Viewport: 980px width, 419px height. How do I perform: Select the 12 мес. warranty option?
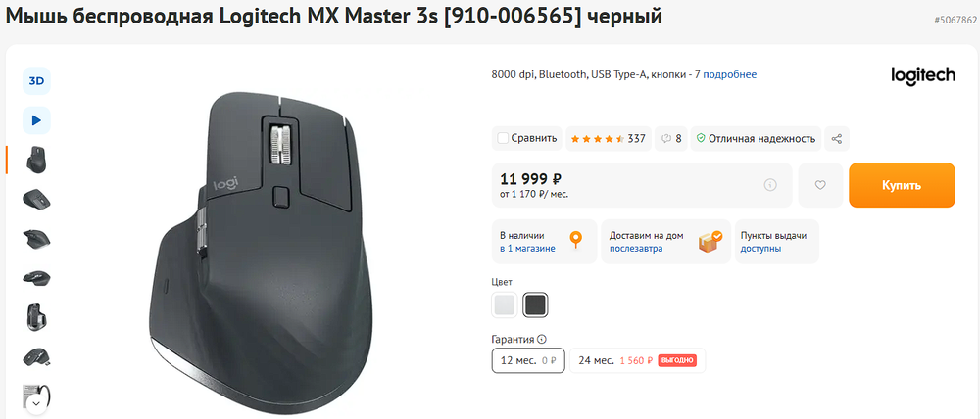point(528,360)
